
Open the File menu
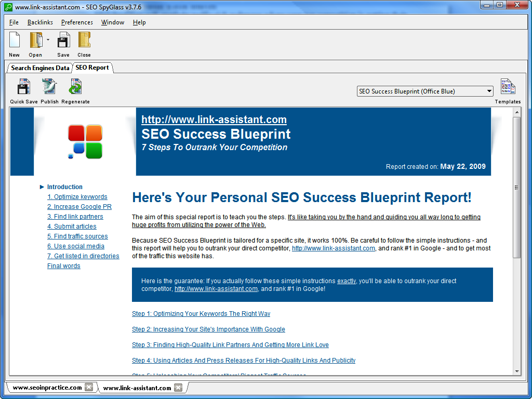pyautogui.click(x=14, y=22)
